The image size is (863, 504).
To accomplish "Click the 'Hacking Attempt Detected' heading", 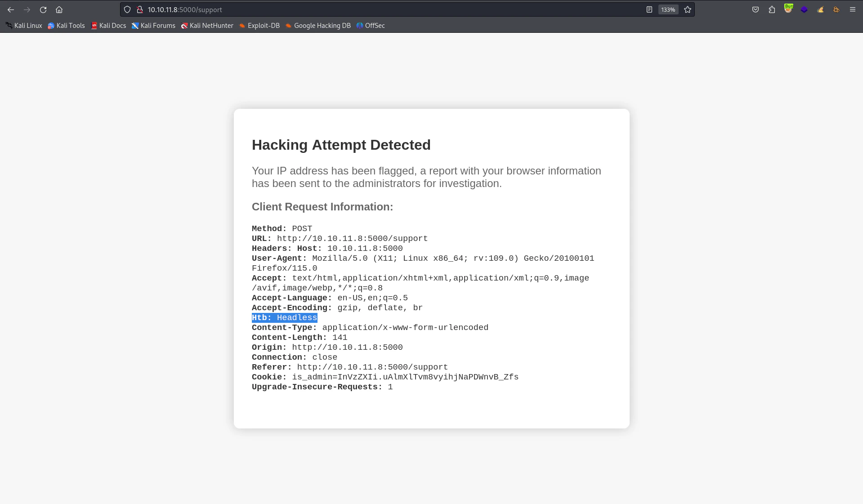I will pyautogui.click(x=341, y=145).
